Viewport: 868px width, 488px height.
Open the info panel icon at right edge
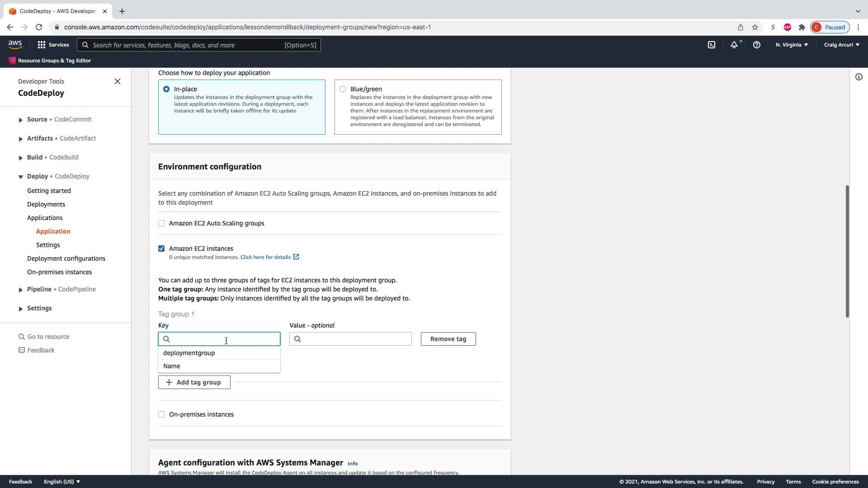(859, 77)
